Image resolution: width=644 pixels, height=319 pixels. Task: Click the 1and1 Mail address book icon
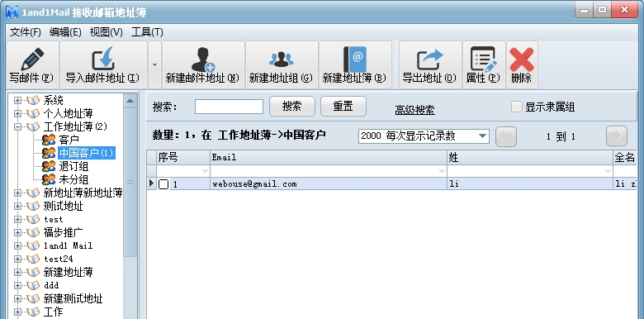point(33,245)
